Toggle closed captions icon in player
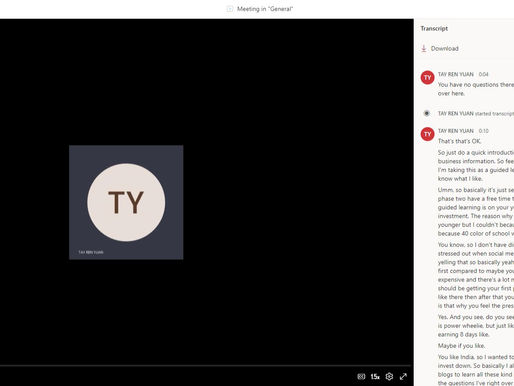Image resolution: width=514 pixels, height=386 pixels. pos(361,377)
